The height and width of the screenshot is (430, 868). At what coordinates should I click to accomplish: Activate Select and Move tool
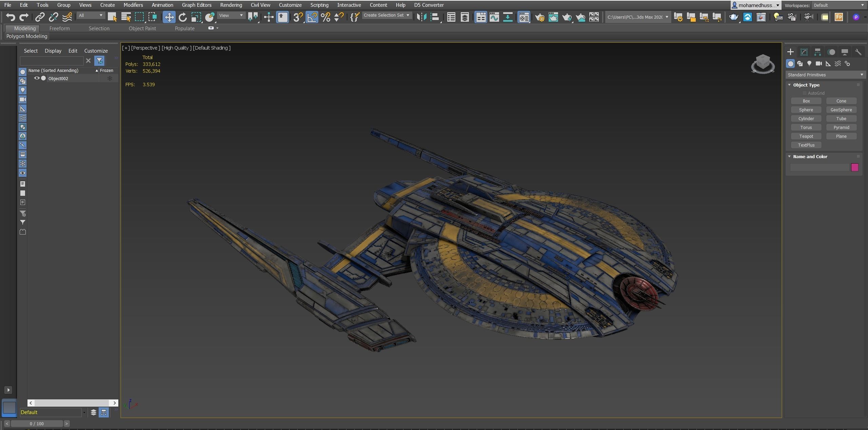click(169, 17)
